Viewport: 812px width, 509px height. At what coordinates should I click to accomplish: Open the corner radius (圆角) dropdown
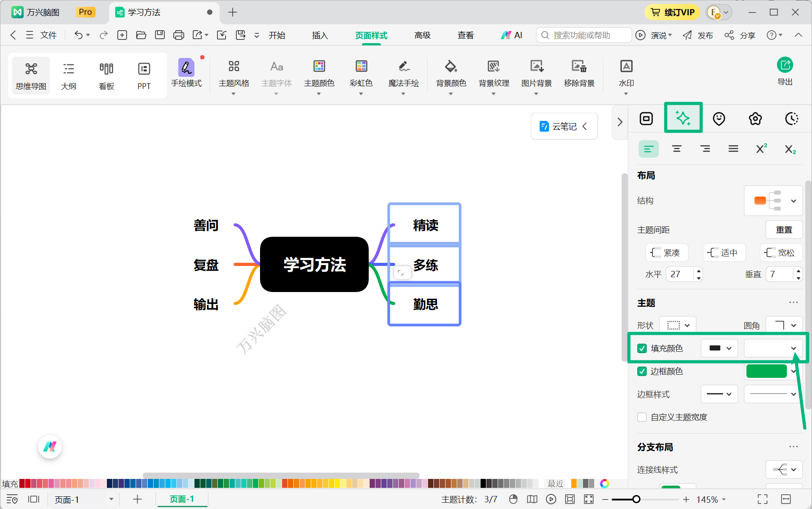[x=784, y=325]
